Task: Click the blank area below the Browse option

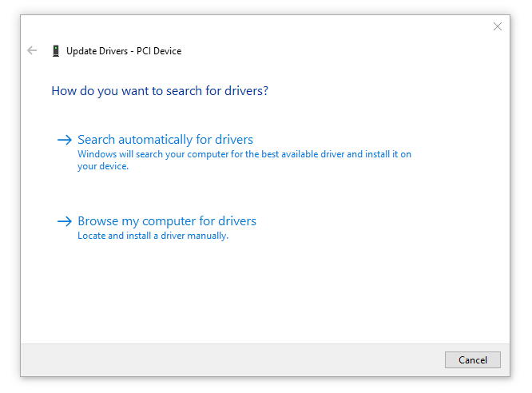Action: pos(264,292)
